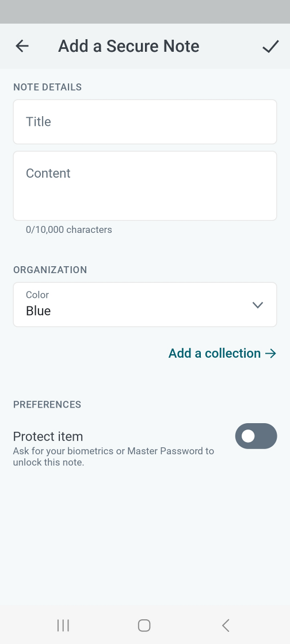The width and height of the screenshot is (290, 644).
Task: Tap the biometrics or Master Password description
Action: (113, 457)
